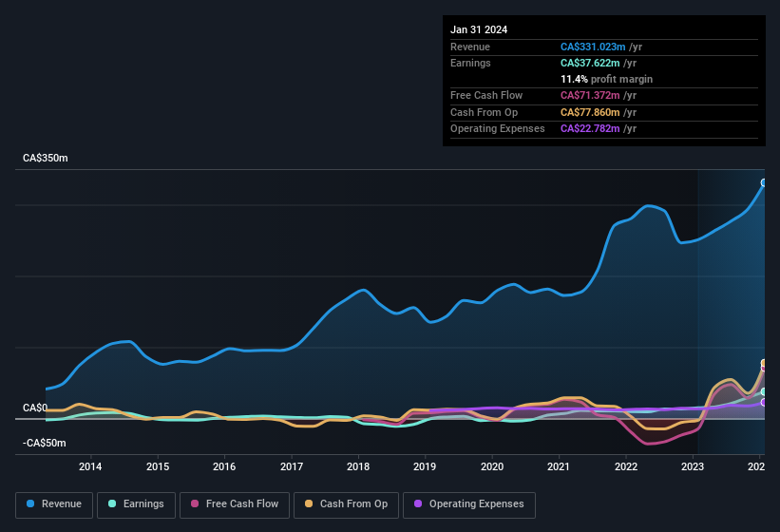Viewport: 780px width, 532px height.
Task: Select the 2023 x-axis year label
Action: point(693,466)
